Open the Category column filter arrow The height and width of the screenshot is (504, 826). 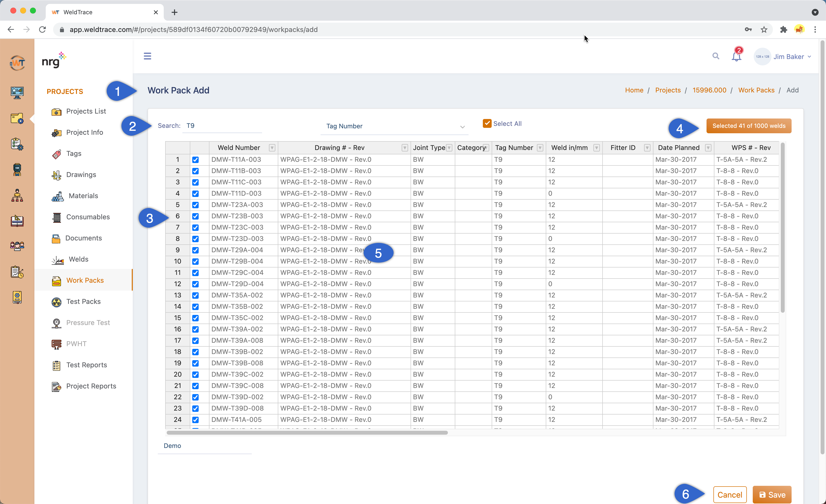[x=486, y=148]
